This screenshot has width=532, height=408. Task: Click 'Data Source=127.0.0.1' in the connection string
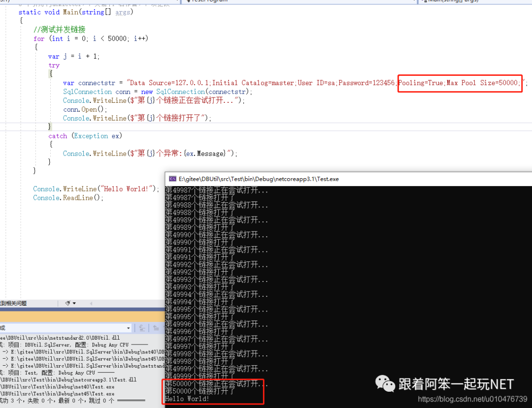point(170,83)
